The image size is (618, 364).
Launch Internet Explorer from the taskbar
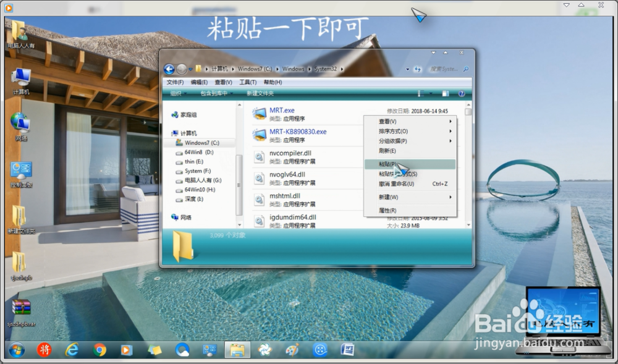(x=72, y=350)
